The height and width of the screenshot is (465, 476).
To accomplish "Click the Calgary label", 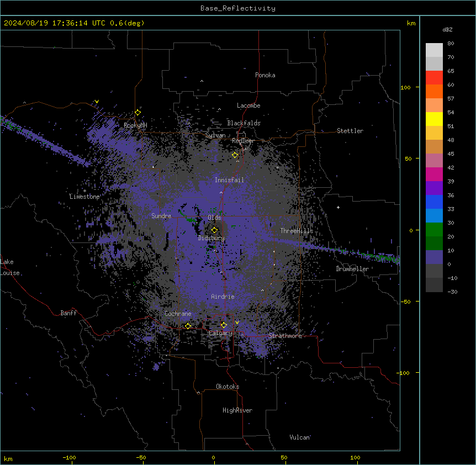I will [x=221, y=333].
